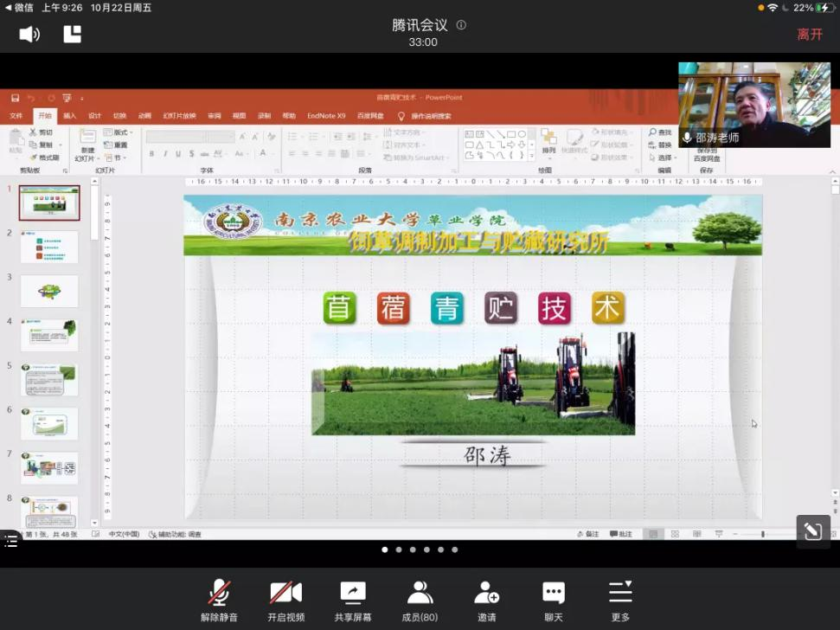840x630 pixels.
Task: Click the PowerPoint zoom slider in status bar
Action: coord(763,535)
